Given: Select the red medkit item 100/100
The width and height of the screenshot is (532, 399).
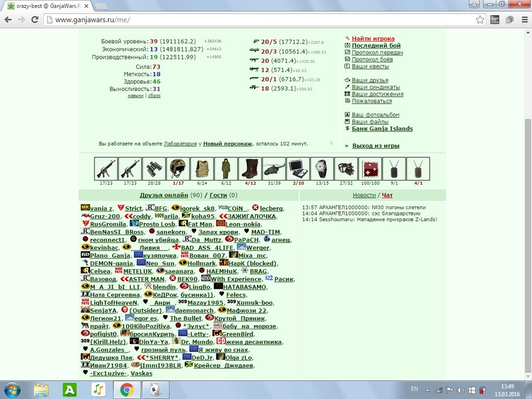Looking at the screenshot, I should coord(370,169).
